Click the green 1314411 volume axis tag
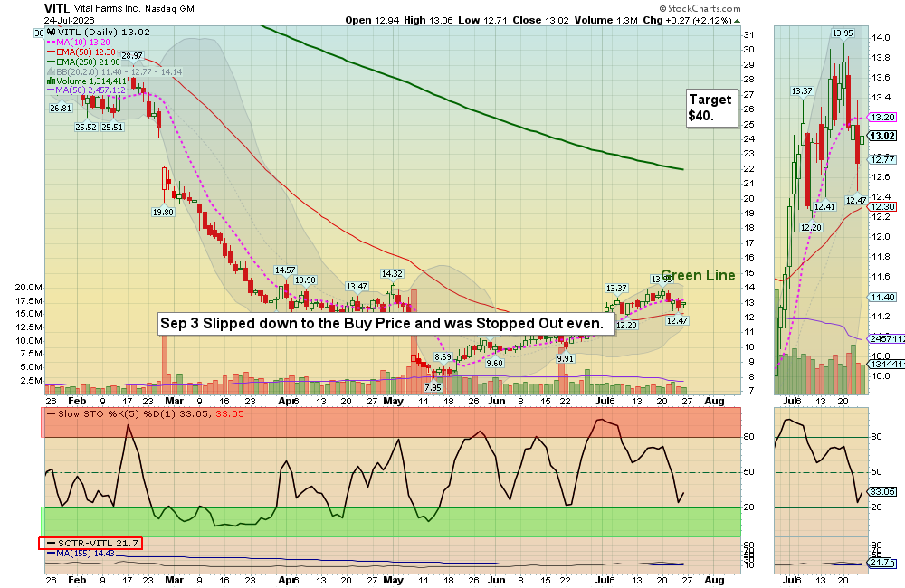This screenshot has width=905, height=588. click(x=887, y=365)
